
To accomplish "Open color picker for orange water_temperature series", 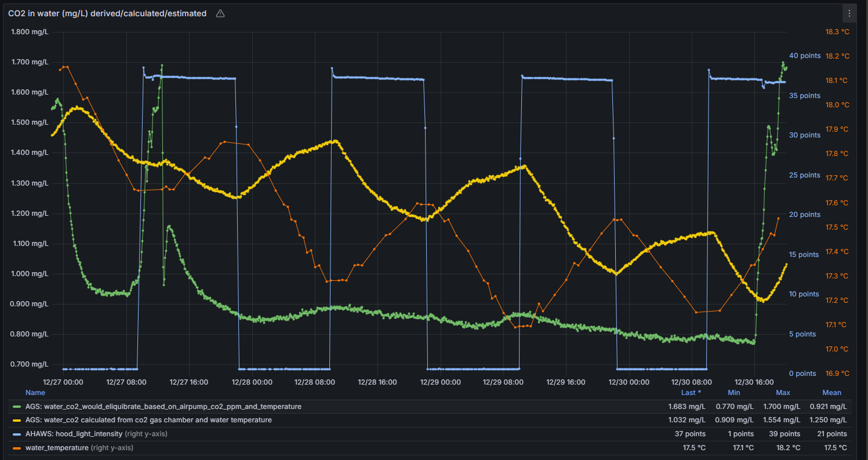I will click(16, 448).
